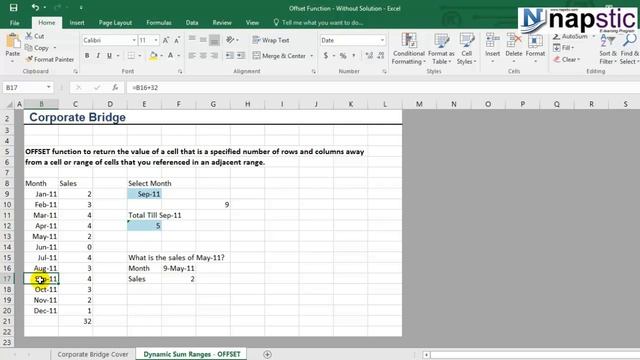Open the Clear dropdown
The image size is (640, 360).
tap(567, 60)
